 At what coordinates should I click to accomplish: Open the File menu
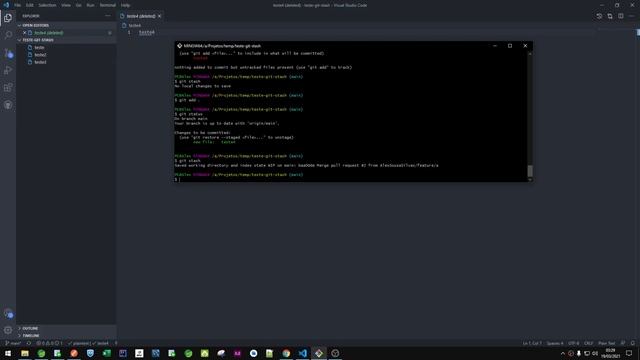[18, 5]
